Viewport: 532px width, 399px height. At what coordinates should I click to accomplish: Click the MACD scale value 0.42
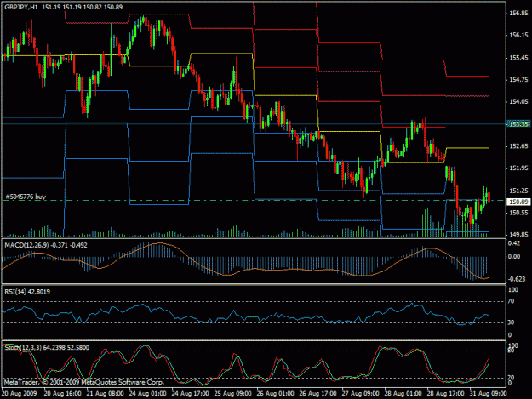point(514,243)
